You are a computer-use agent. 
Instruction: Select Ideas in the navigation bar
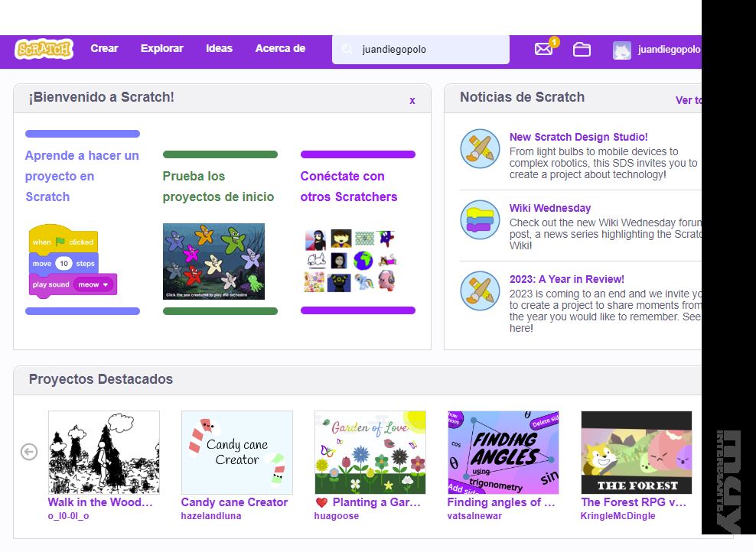pos(219,48)
